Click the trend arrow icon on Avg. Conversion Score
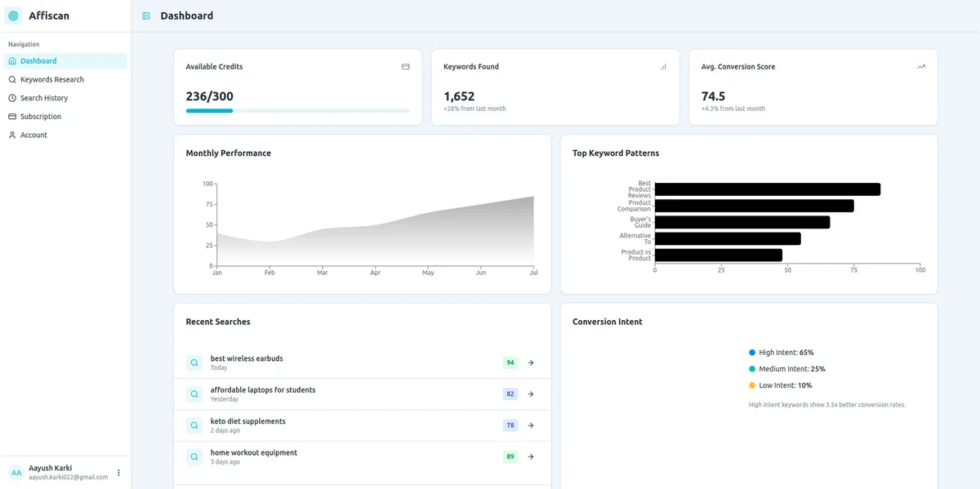980x489 pixels. (x=921, y=67)
